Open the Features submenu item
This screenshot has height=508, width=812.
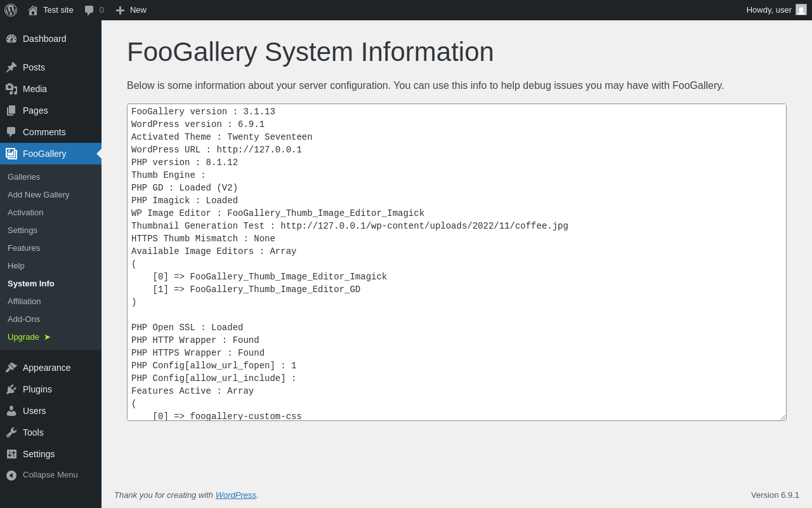click(x=51, y=248)
